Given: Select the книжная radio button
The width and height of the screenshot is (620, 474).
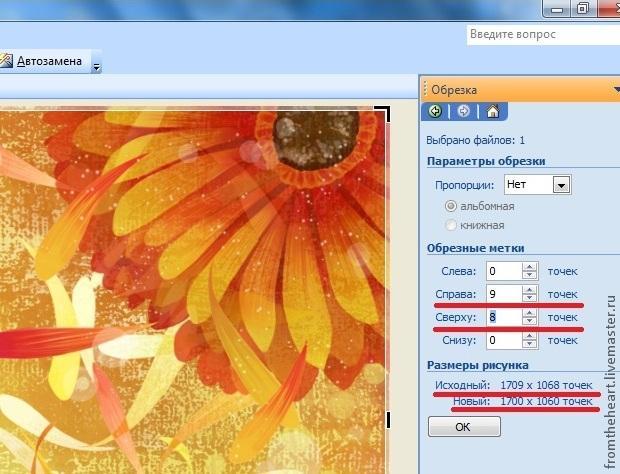Looking at the screenshot, I should (450, 225).
